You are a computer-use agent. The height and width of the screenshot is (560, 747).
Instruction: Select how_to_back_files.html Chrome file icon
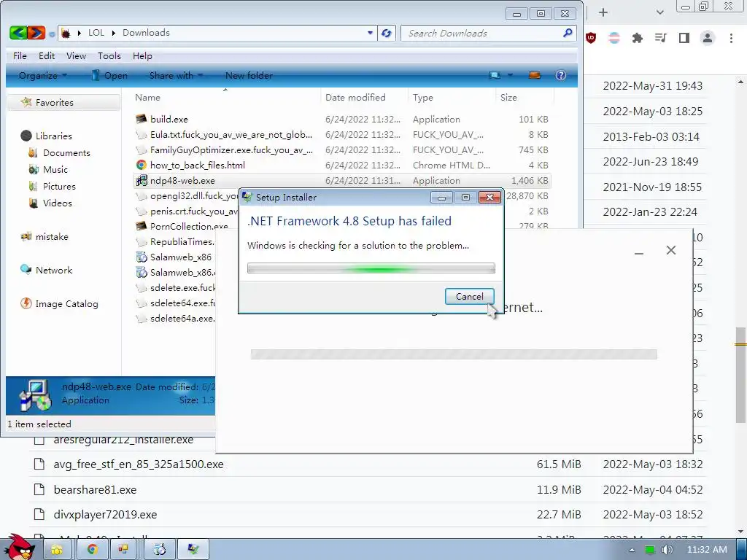click(141, 166)
